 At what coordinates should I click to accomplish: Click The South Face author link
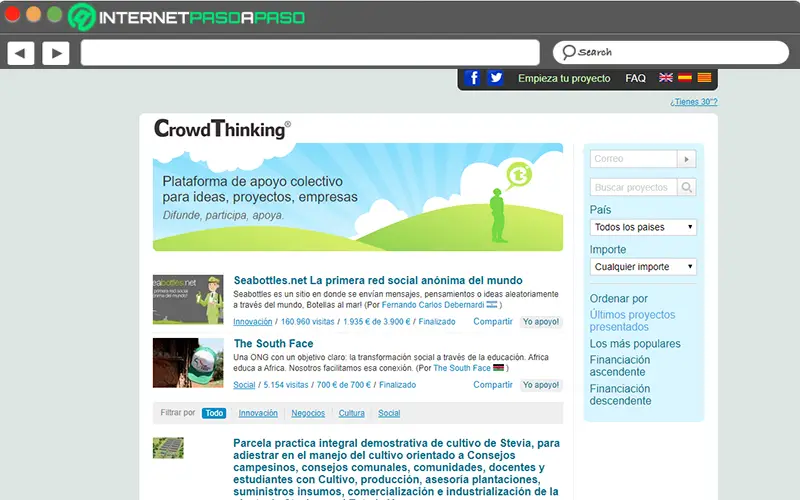click(x=462, y=368)
